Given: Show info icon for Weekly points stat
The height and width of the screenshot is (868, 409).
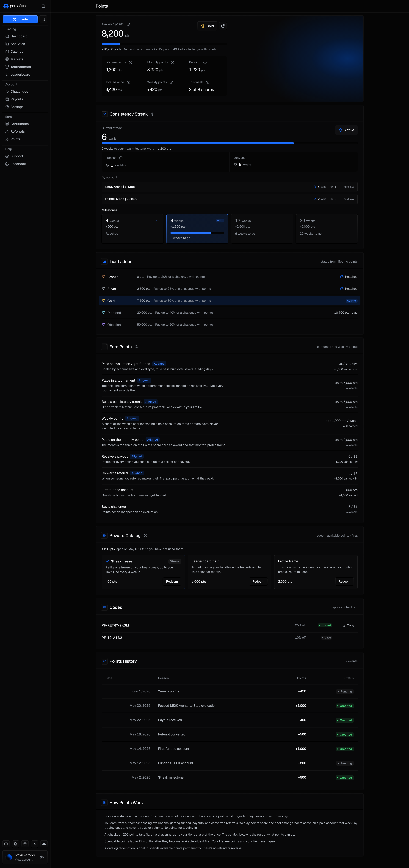Looking at the screenshot, I should tap(171, 82).
